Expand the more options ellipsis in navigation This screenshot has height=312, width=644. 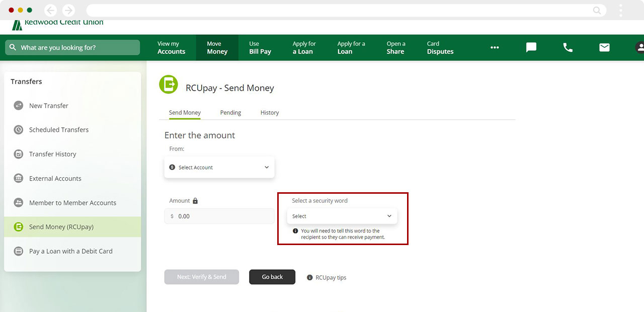[495, 47]
